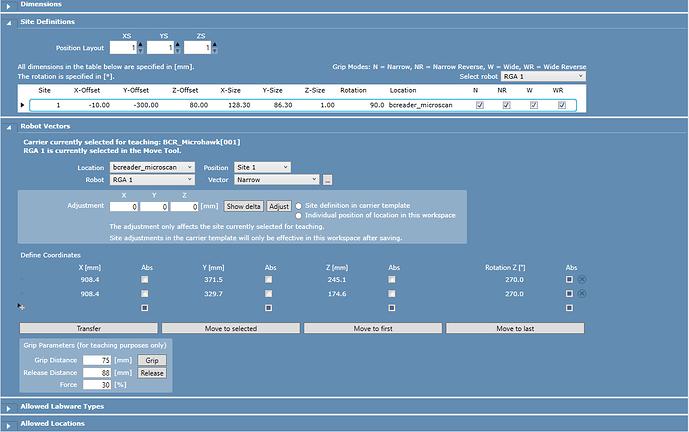This screenshot has width=689, height=432.
Task: Focus the Force percentage field
Action: pyautogui.click(x=97, y=385)
